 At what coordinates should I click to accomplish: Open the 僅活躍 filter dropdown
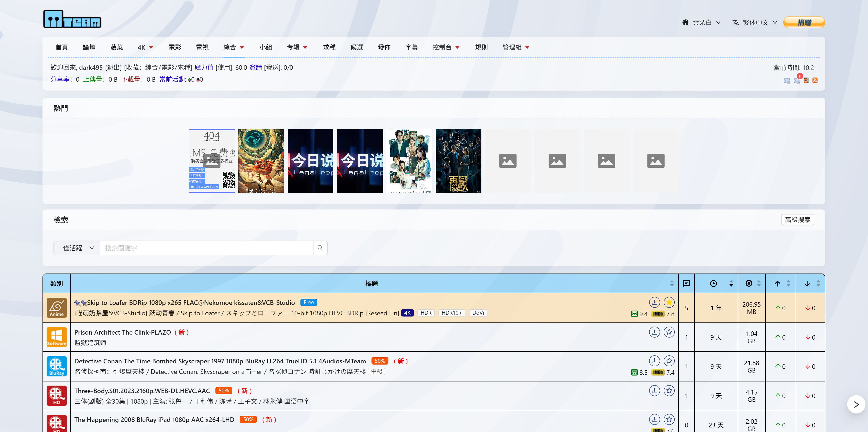pos(77,248)
